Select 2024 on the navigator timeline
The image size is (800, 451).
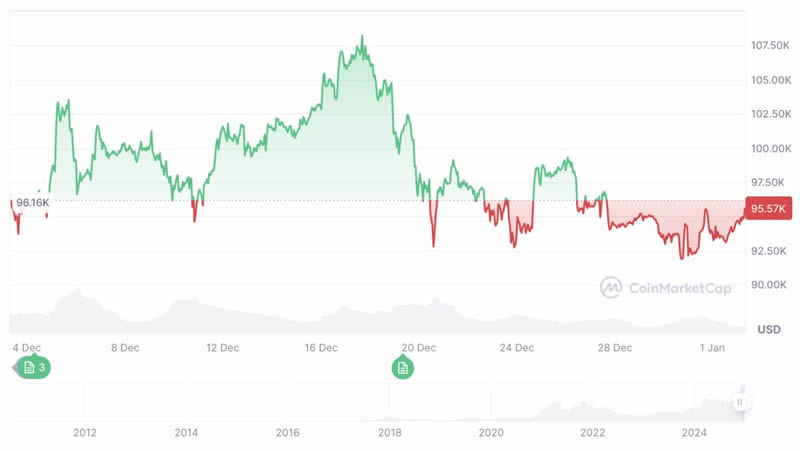695,433
